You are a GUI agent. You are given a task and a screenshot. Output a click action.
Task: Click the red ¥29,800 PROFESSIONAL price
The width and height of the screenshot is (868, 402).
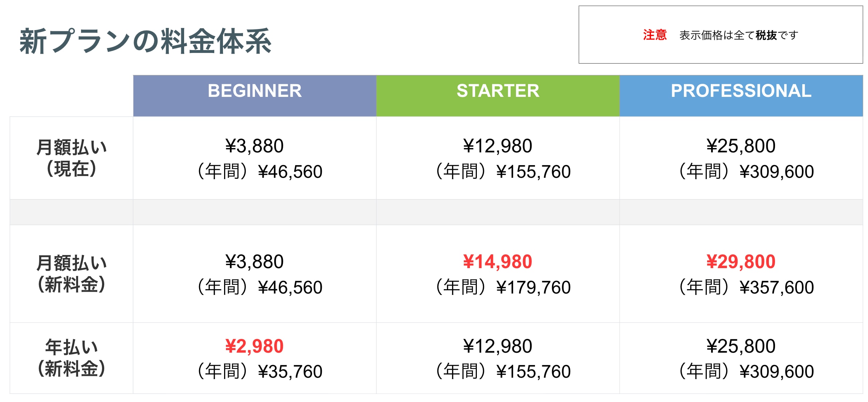tap(741, 262)
